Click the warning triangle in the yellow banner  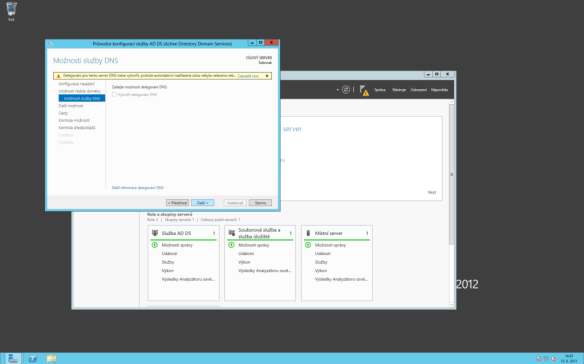[58, 76]
